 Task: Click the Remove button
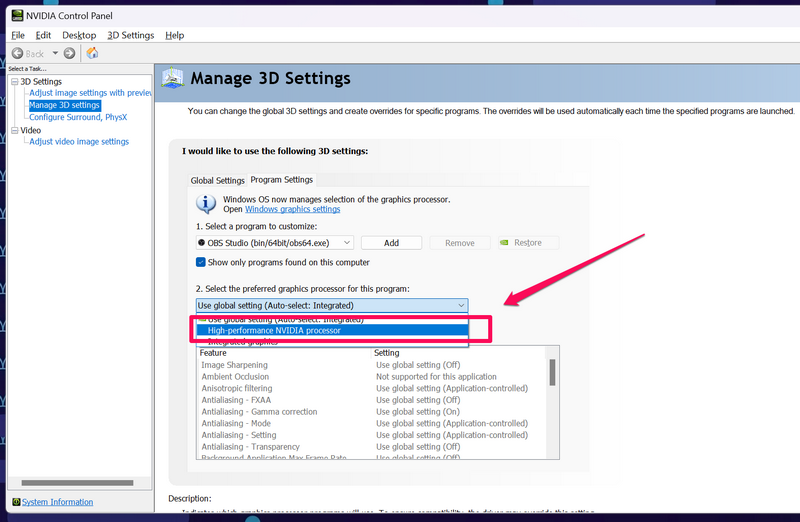click(460, 243)
